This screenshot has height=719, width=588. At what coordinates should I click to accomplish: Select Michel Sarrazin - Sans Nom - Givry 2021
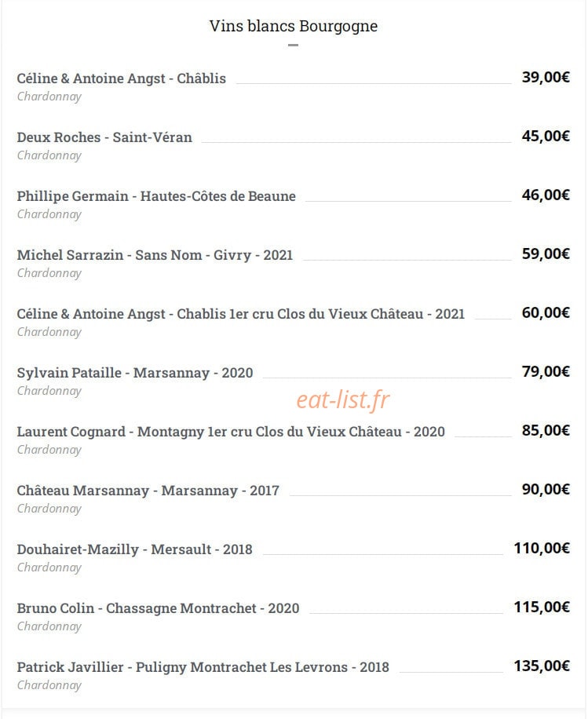[155, 255]
